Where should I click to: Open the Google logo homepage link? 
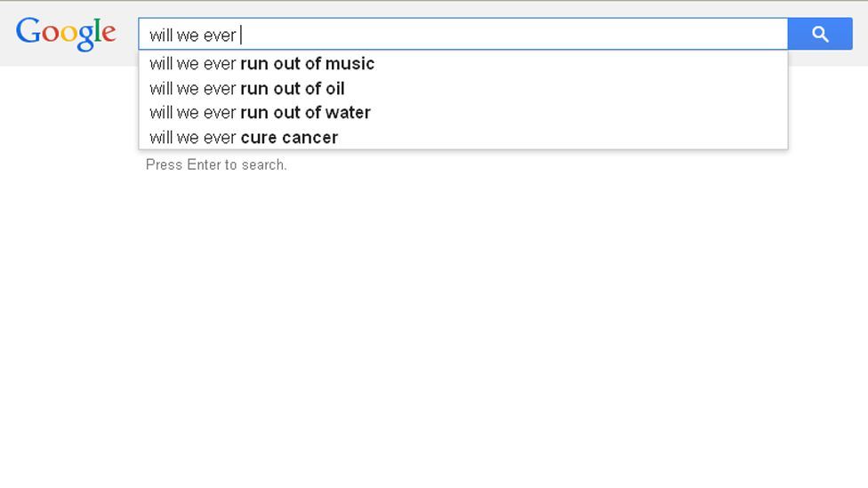coord(66,34)
